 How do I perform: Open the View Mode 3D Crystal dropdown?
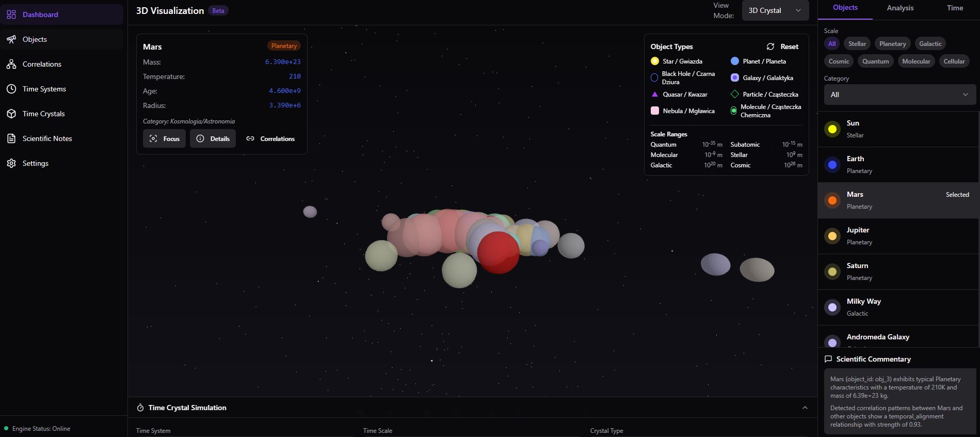pos(775,10)
